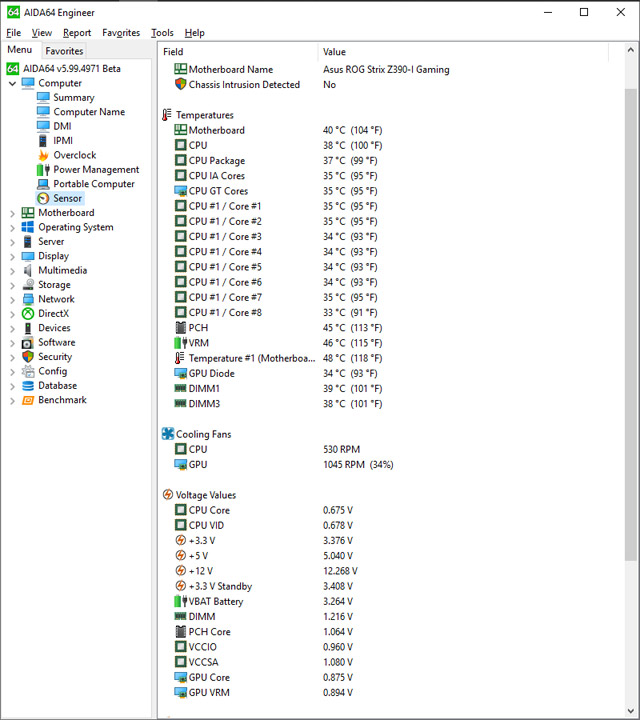Click the Chassis Intrusion shield icon
640x720 pixels.
pos(180,84)
